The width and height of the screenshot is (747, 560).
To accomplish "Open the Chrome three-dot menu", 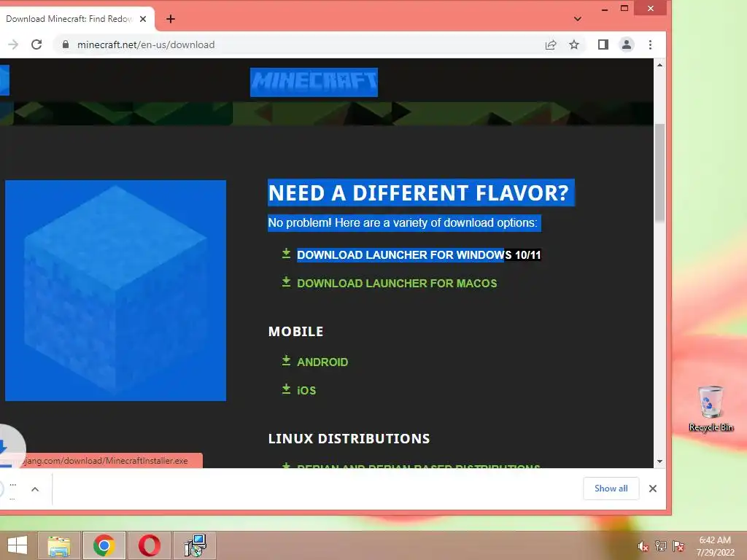I will (650, 44).
